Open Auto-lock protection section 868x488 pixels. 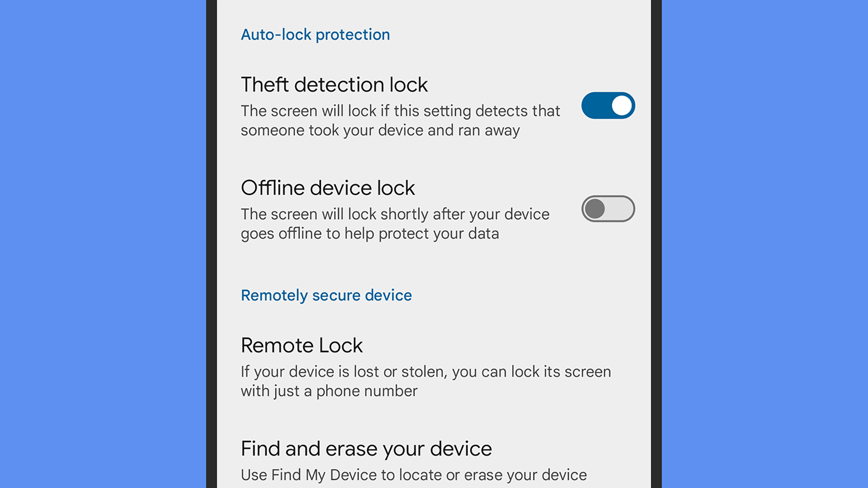[315, 34]
